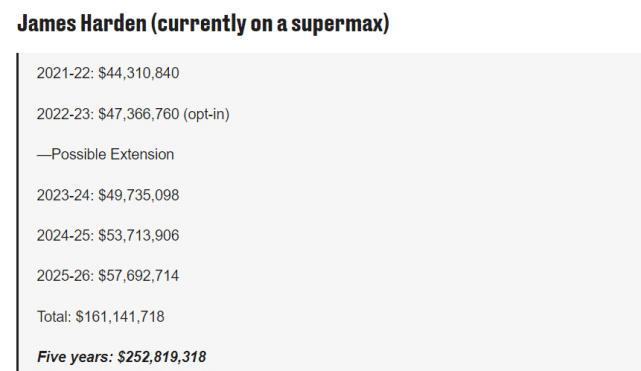Click the James Harden supermax heading

point(203,23)
